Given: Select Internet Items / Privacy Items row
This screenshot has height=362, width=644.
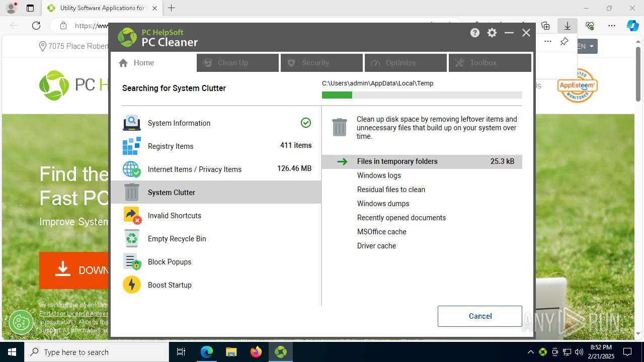Looking at the screenshot, I should [216, 169].
